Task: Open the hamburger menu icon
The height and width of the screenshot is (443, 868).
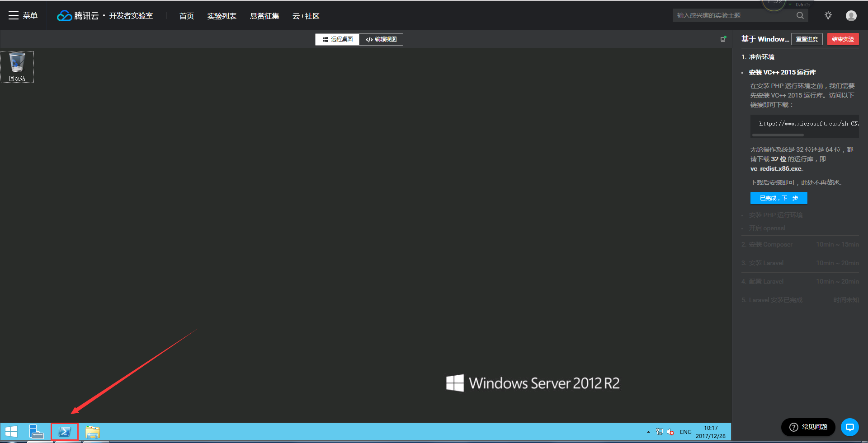Action: tap(14, 15)
